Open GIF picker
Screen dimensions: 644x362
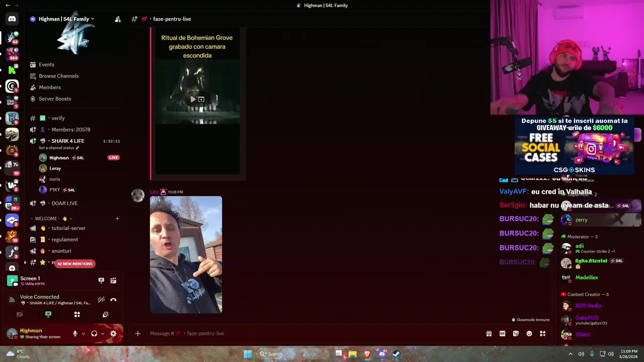click(x=502, y=333)
